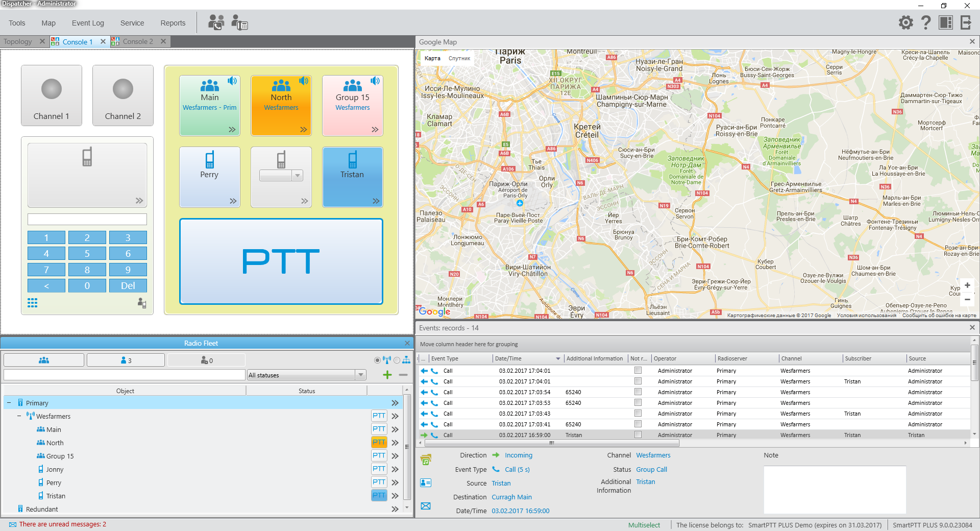Collapse the Wesfarmers tree node

19,416
